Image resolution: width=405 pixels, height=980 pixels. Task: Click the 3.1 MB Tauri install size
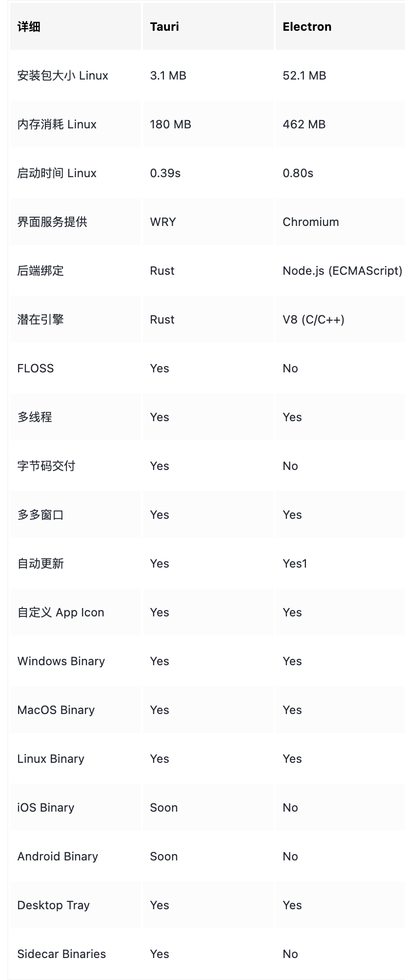(x=168, y=76)
